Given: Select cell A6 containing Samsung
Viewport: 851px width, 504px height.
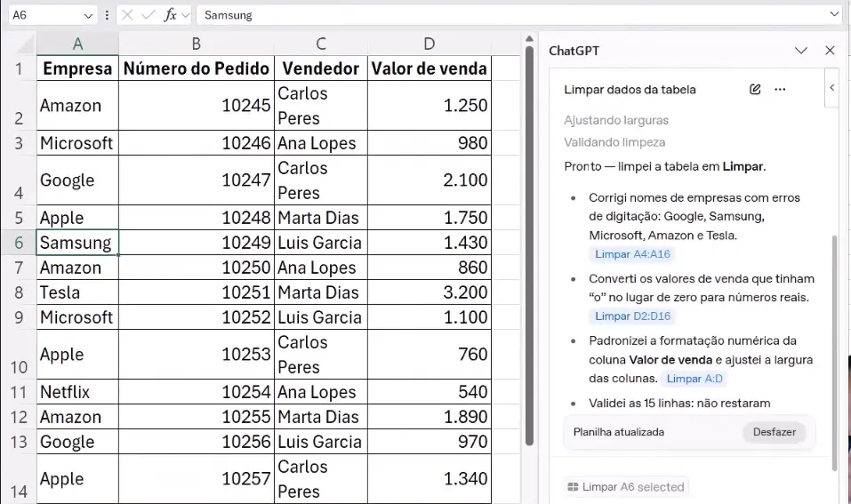Looking at the screenshot, I should pos(77,243).
